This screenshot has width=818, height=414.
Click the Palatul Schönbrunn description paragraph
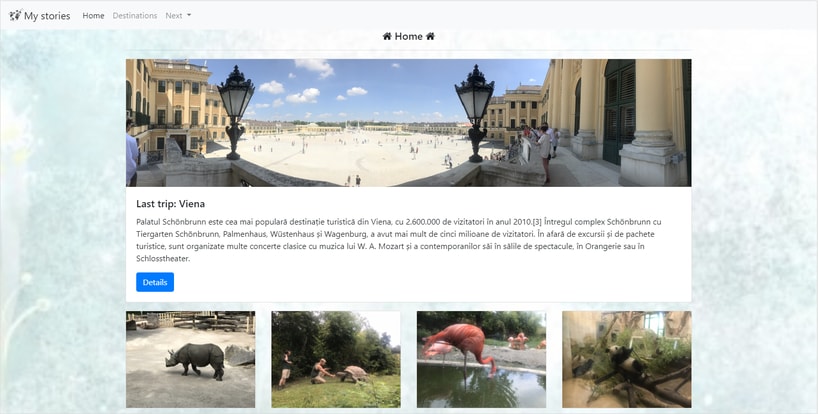tap(399, 240)
